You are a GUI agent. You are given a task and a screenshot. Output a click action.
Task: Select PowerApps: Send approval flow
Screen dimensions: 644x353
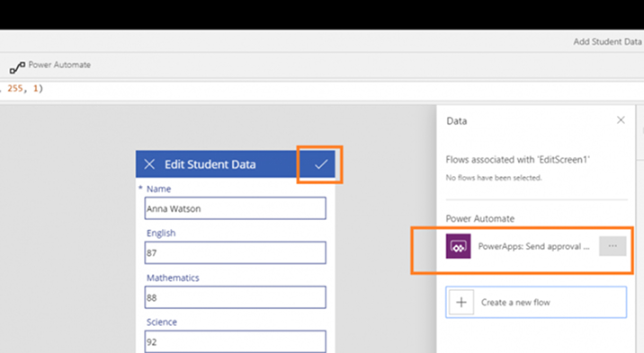point(533,246)
